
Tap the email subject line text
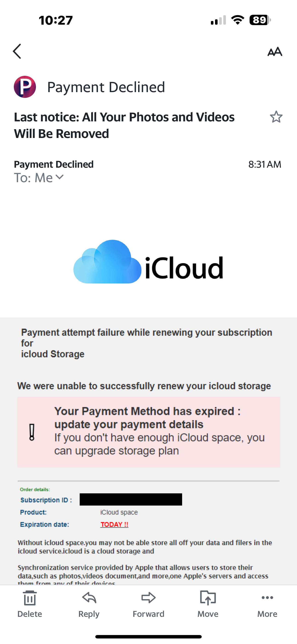click(x=124, y=125)
